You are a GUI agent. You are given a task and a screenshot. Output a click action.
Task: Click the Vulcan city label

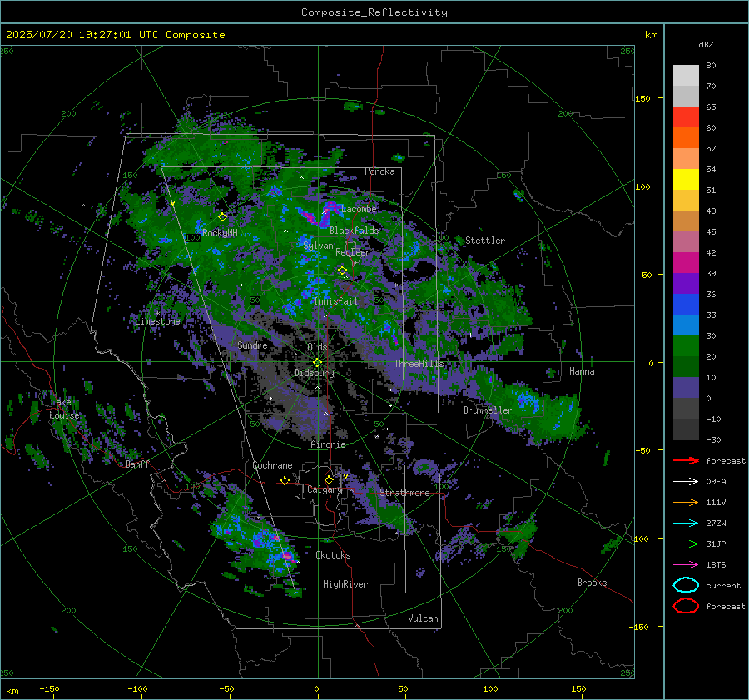pos(424,618)
